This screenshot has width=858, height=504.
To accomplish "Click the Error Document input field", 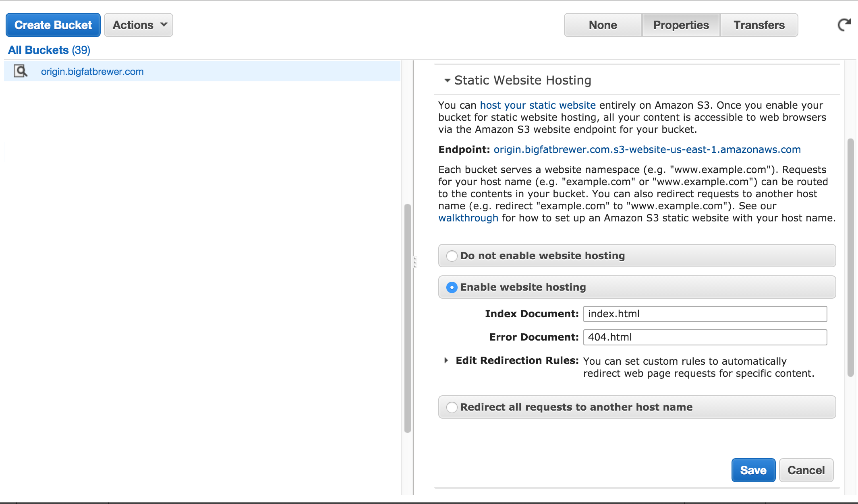I will click(705, 337).
